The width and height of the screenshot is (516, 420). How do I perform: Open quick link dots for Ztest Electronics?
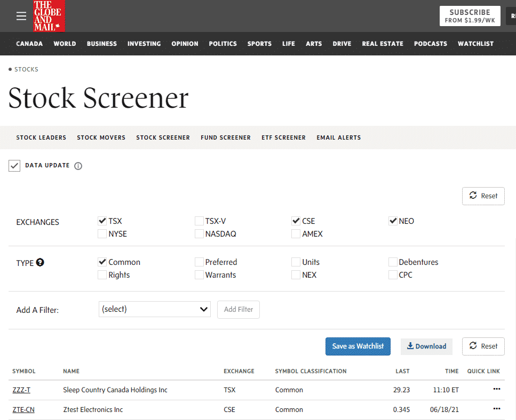tap(496, 409)
